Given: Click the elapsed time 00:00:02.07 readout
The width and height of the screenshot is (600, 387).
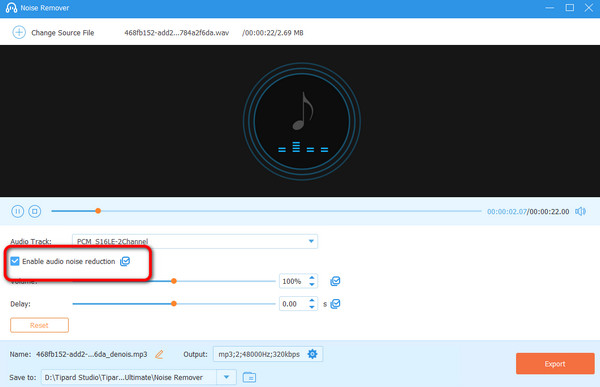Looking at the screenshot, I should pos(507,212).
